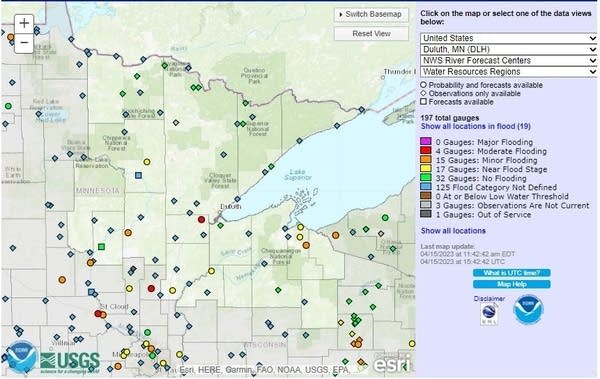The image size is (600, 379).
Task: Click the NOAA logo in the map corner
Action: 21,356
